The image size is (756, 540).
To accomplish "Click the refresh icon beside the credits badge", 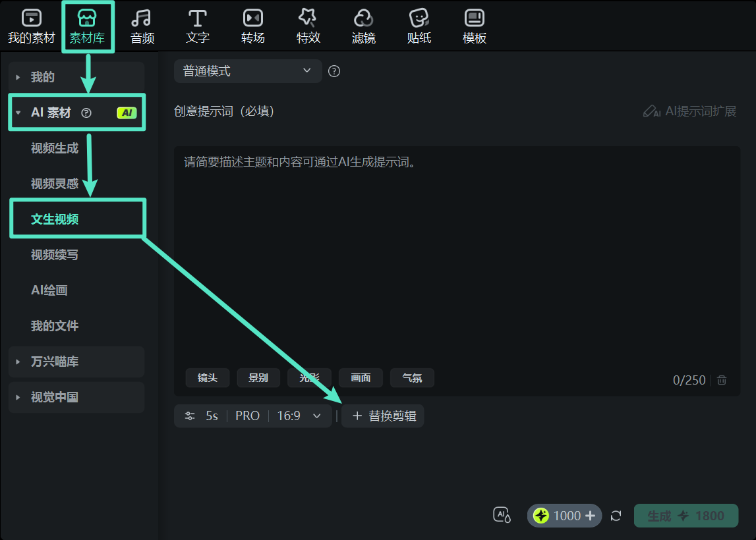I will 616,516.
